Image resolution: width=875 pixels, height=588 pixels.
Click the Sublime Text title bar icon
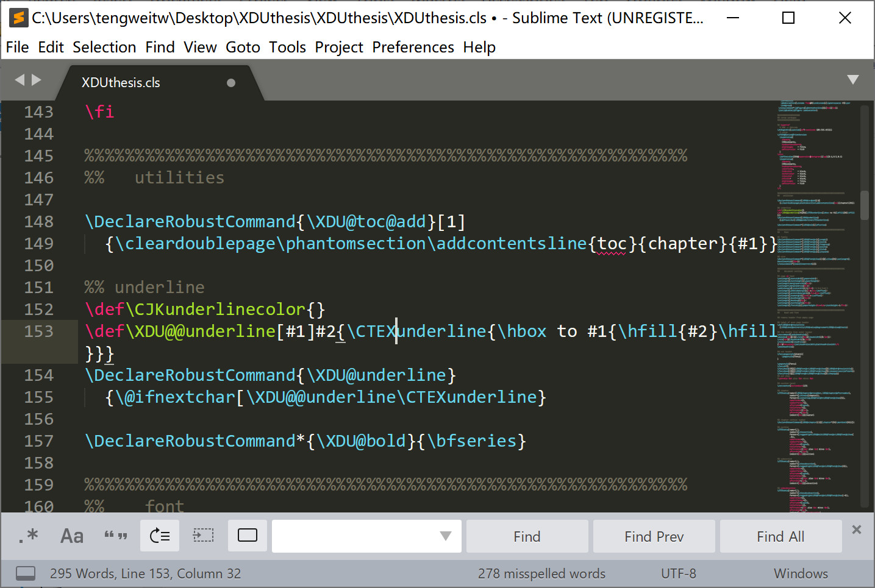19,18
